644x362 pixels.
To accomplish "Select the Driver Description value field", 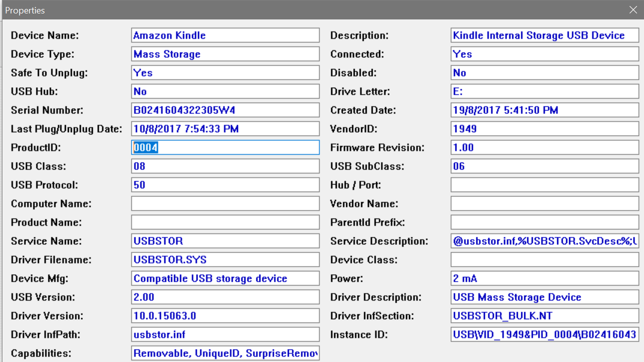I will [545, 297].
